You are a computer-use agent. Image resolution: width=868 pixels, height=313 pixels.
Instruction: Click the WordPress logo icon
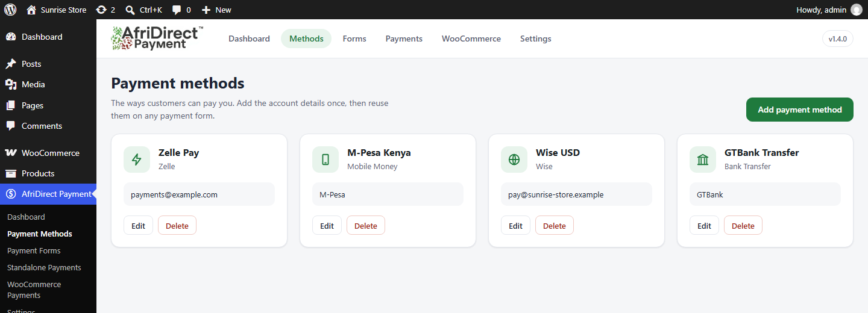pyautogui.click(x=10, y=10)
